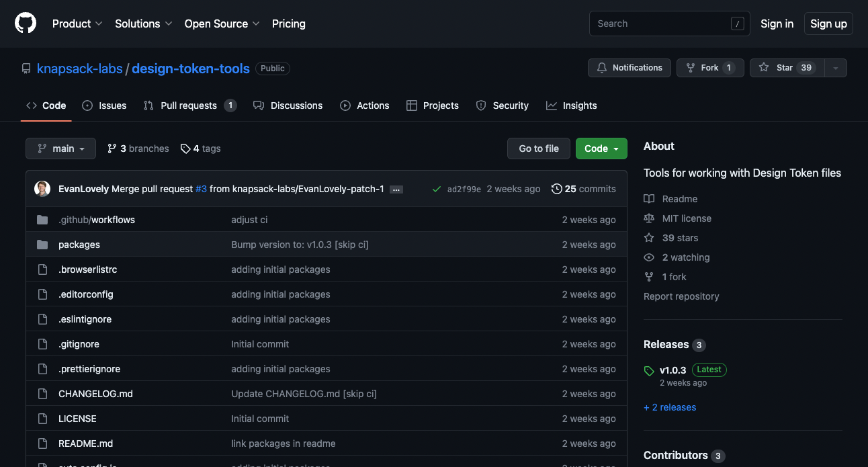
Task: Open the + 2 releases link
Action: (x=670, y=407)
